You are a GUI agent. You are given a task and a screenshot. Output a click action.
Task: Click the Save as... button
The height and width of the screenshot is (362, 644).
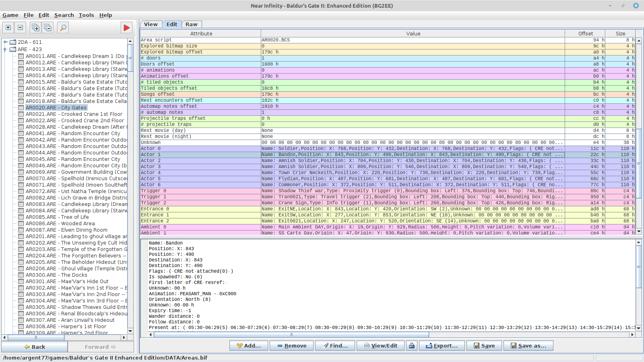(528, 346)
